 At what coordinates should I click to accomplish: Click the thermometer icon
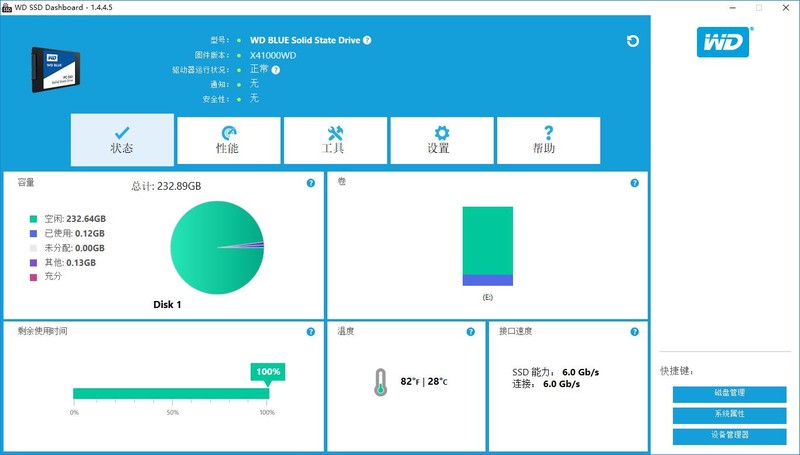click(380, 381)
